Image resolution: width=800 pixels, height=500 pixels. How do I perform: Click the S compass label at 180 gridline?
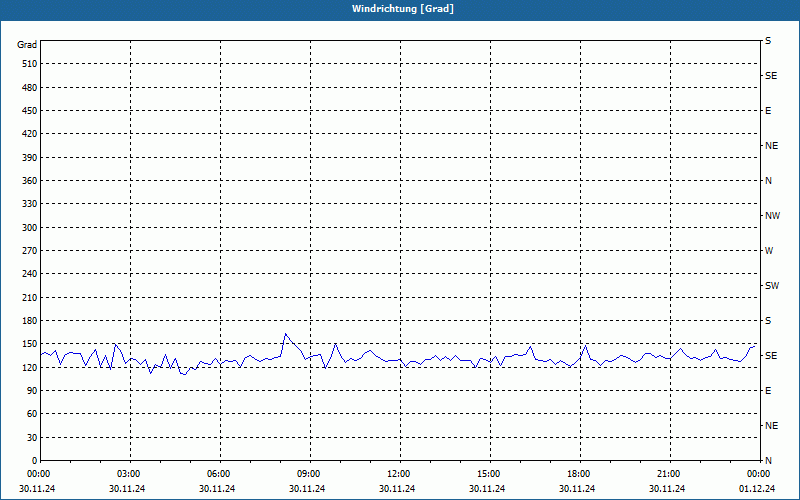768,320
